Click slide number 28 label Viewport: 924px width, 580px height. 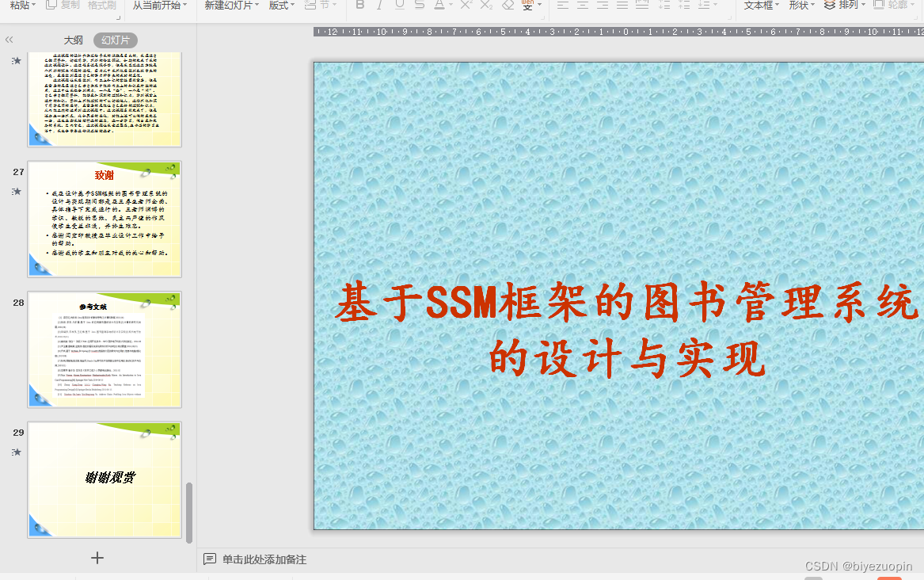pyautogui.click(x=18, y=303)
